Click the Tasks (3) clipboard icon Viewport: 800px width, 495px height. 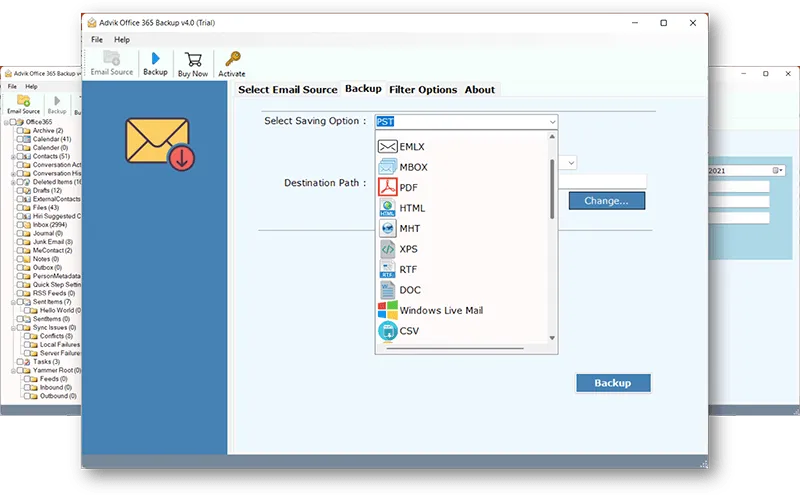tap(28, 362)
